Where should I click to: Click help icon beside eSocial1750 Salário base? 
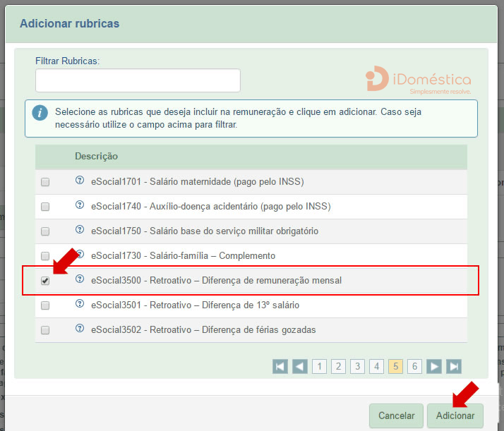[x=80, y=230]
